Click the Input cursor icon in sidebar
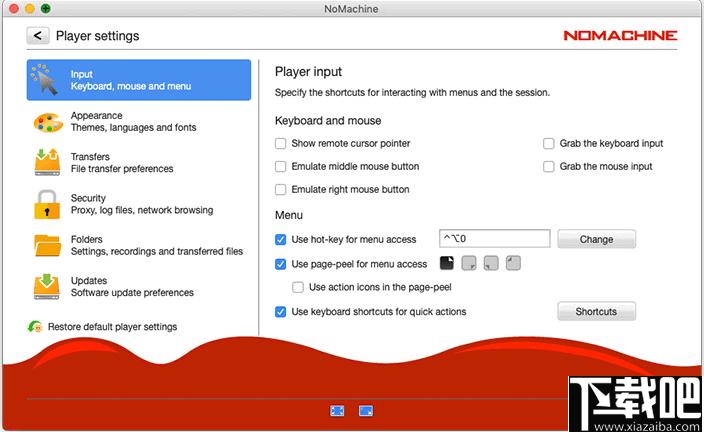The height and width of the screenshot is (432, 704). click(45, 79)
